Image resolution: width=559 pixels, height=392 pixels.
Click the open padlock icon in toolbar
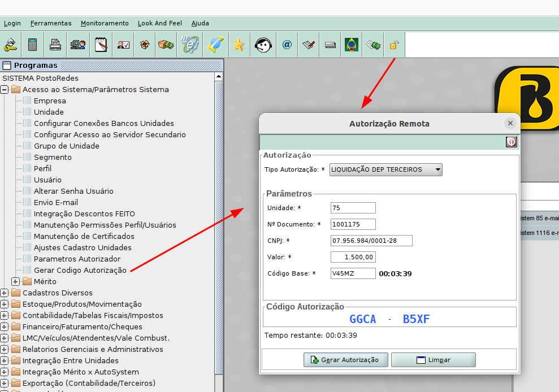click(x=394, y=45)
